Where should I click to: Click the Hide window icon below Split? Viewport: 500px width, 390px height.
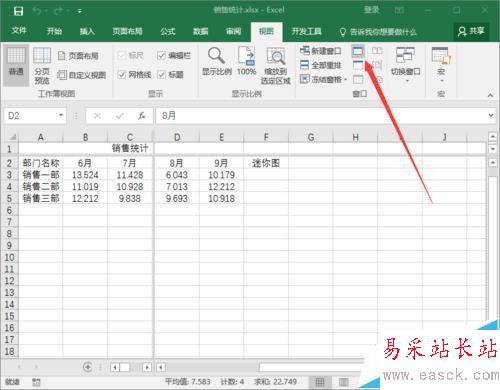pyautogui.click(x=358, y=65)
